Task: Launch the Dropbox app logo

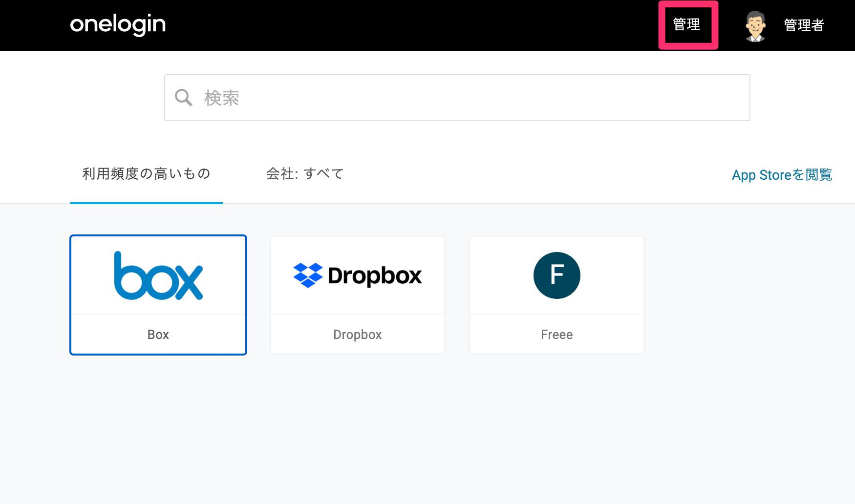Action: click(358, 275)
